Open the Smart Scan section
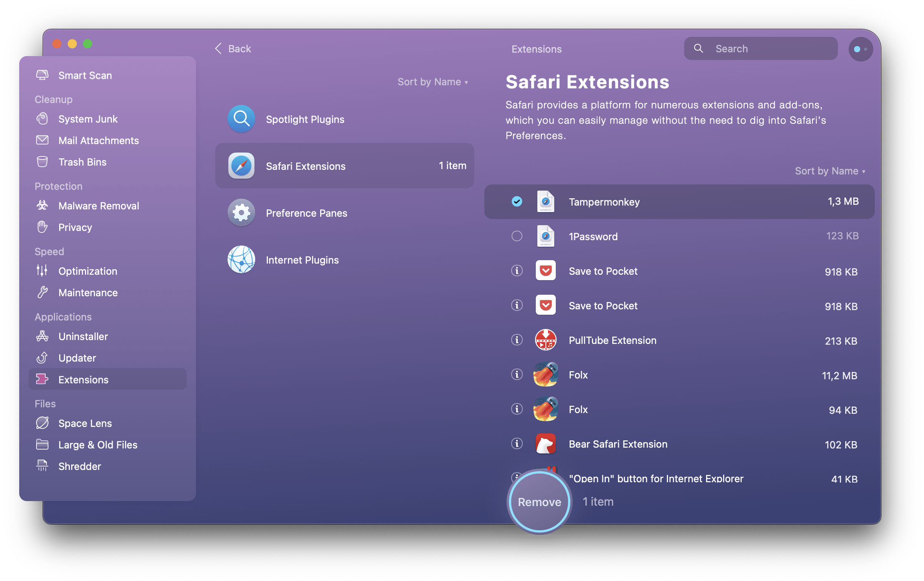The height and width of the screenshot is (581, 924). tap(85, 75)
